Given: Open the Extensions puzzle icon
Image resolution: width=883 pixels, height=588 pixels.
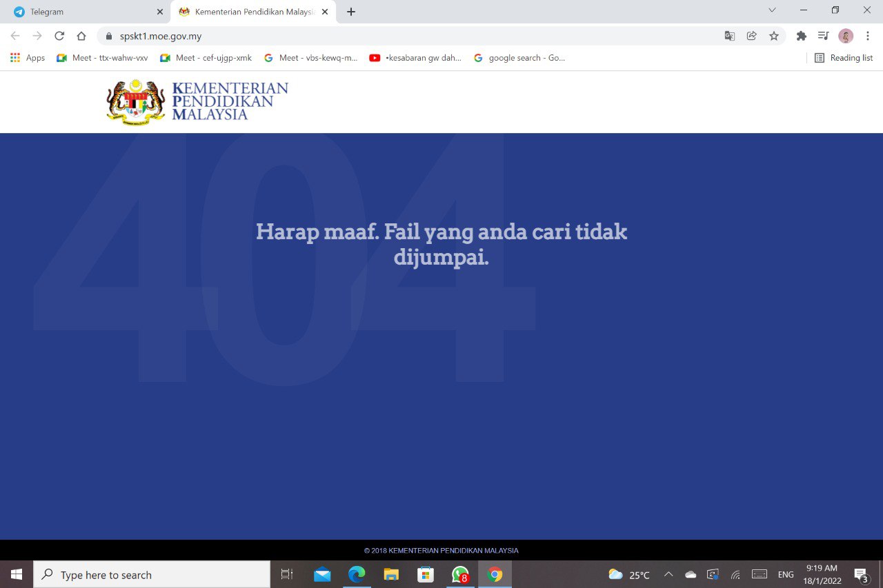Looking at the screenshot, I should click(801, 36).
